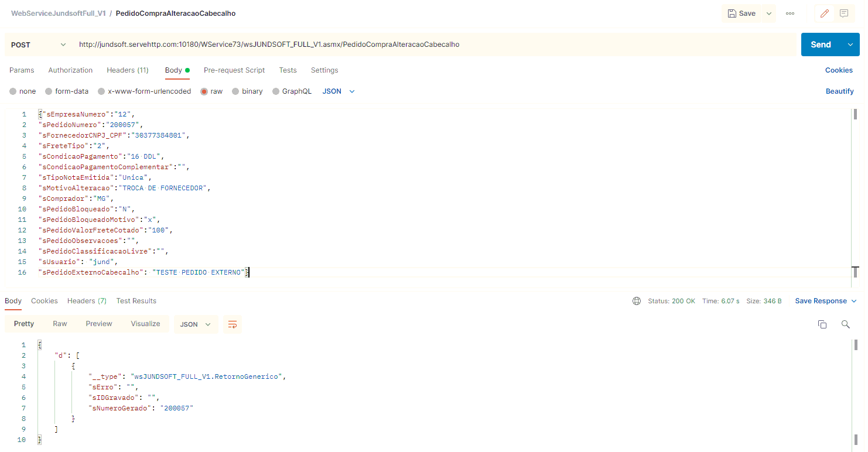The width and height of the screenshot is (868, 452).
Task: Click the Send button
Action: pos(821,44)
